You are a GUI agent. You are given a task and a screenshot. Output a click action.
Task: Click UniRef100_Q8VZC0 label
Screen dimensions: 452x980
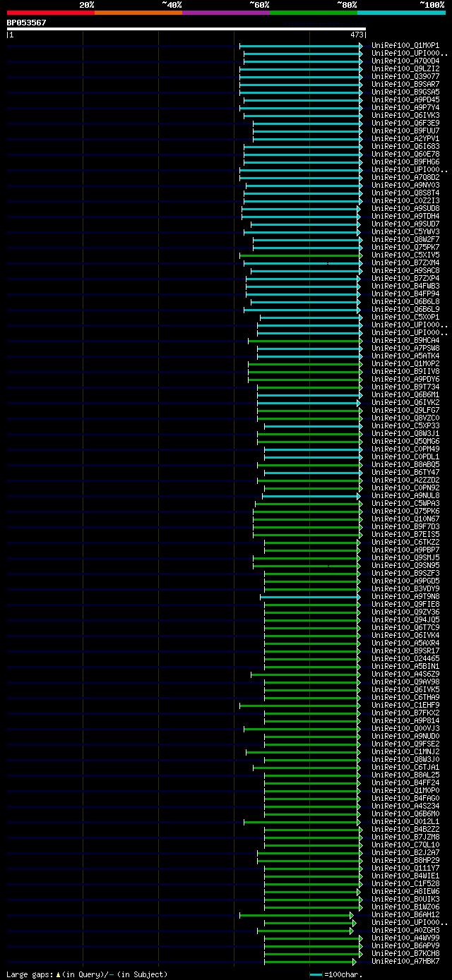coord(405,418)
